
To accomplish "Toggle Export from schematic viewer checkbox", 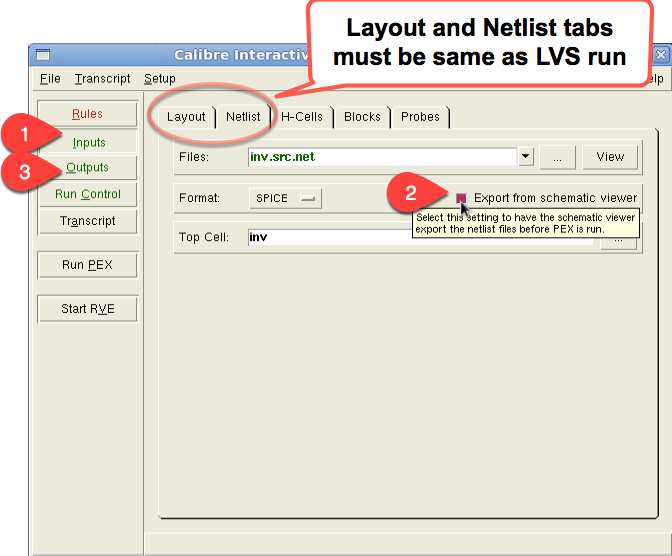I will (462, 198).
